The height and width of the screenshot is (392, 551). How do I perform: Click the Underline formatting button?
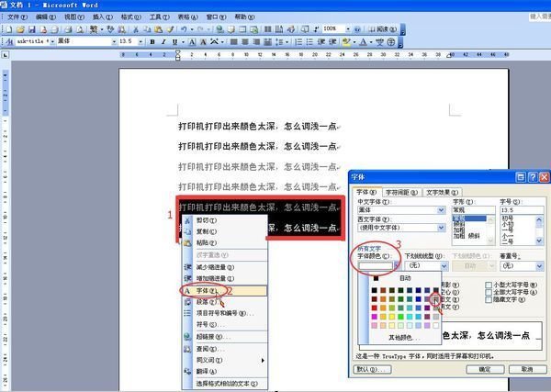coord(174,42)
